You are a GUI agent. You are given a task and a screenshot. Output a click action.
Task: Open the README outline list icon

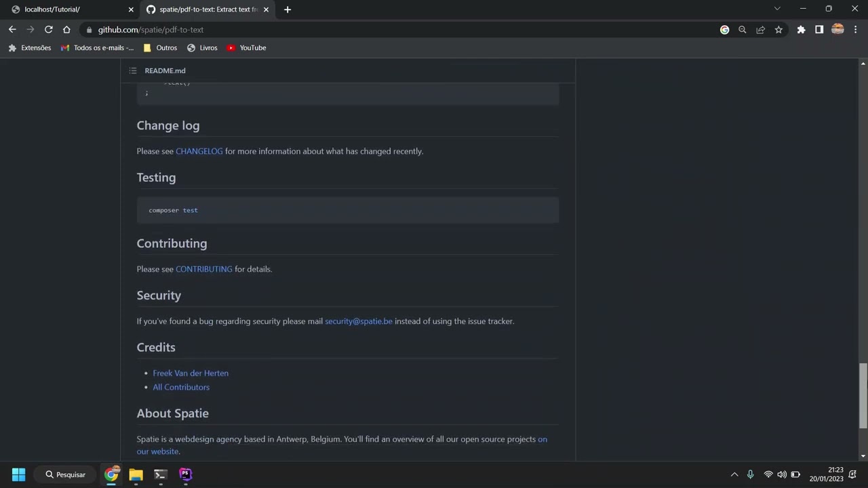point(133,70)
